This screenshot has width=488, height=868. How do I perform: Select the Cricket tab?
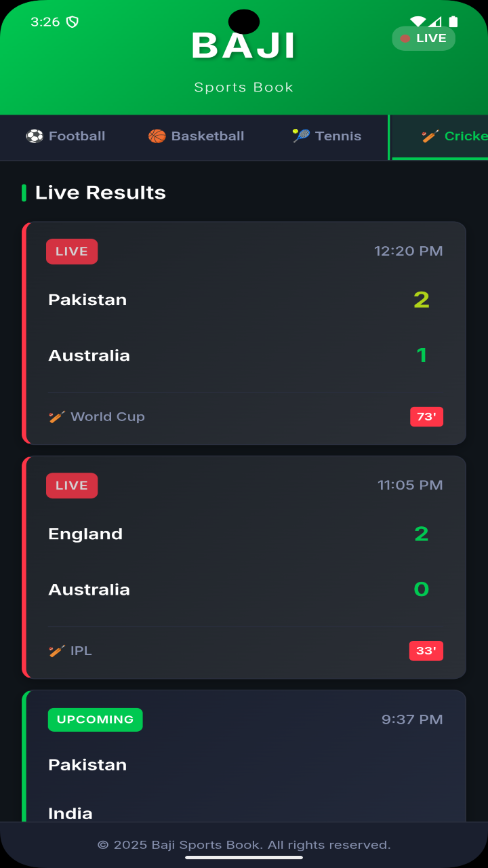click(439, 136)
